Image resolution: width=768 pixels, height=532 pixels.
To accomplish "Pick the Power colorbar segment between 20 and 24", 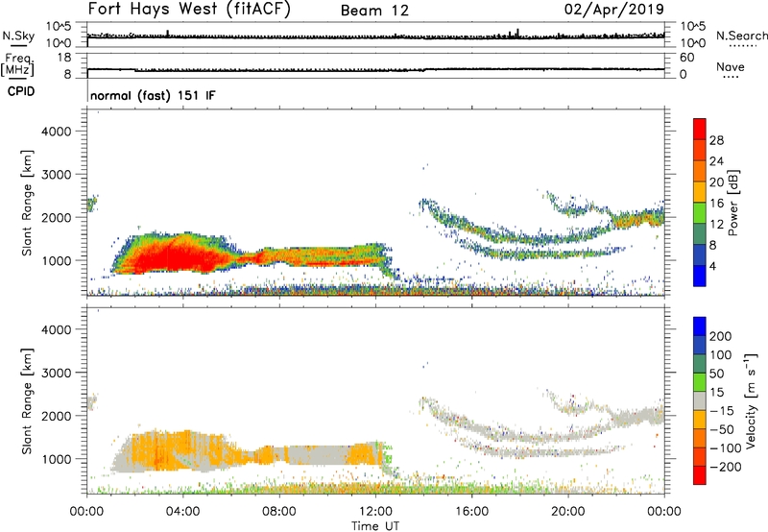I will coord(700,171).
